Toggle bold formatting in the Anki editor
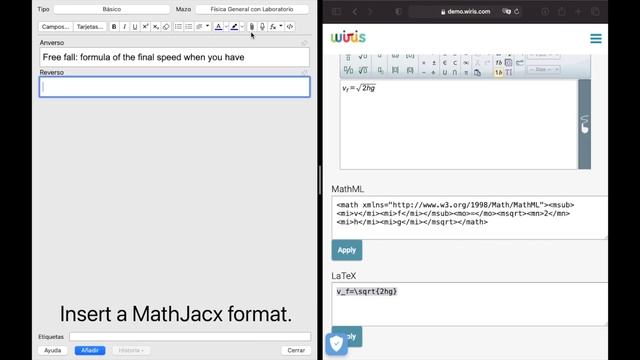Viewport: 640px width, 360px height. tap(114, 27)
